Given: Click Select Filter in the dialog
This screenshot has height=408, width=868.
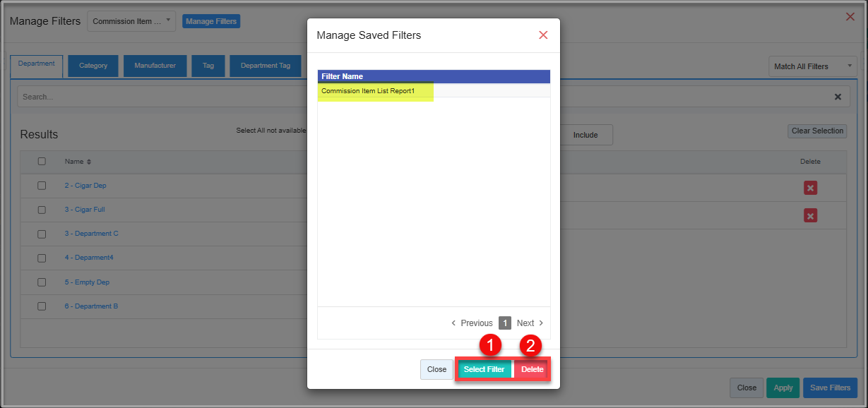Looking at the screenshot, I should tap(484, 369).
